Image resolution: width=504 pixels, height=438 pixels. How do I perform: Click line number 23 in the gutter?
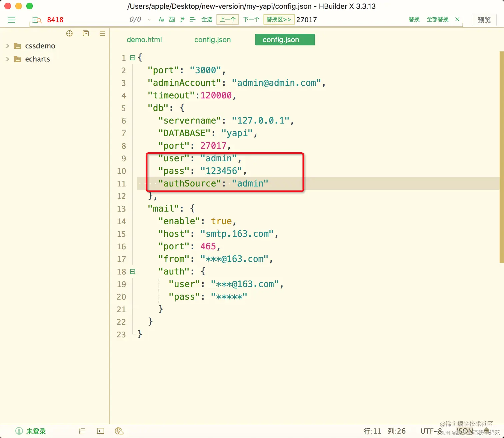click(121, 335)
